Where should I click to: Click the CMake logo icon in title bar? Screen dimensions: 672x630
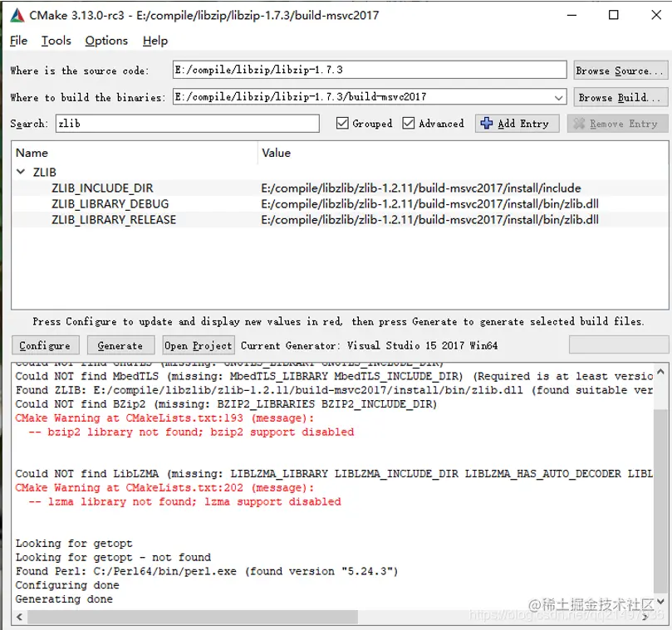(x=17, y=16)
